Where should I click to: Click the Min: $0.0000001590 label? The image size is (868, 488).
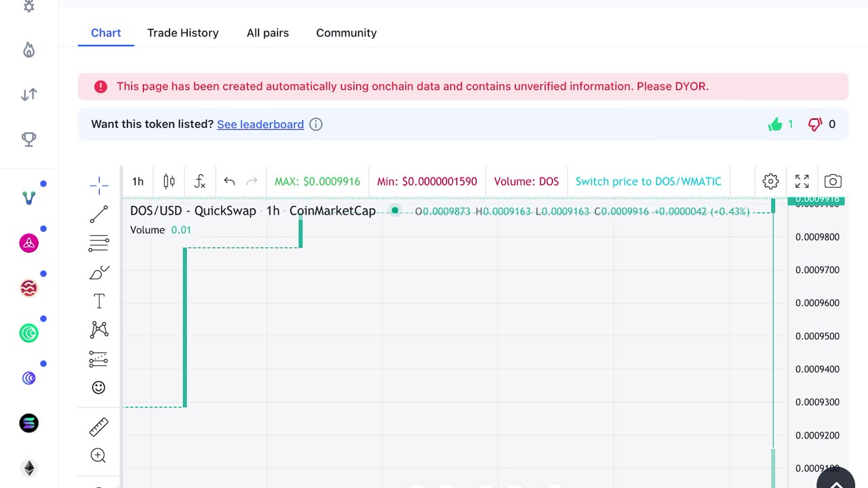click(x=427, y=181)
